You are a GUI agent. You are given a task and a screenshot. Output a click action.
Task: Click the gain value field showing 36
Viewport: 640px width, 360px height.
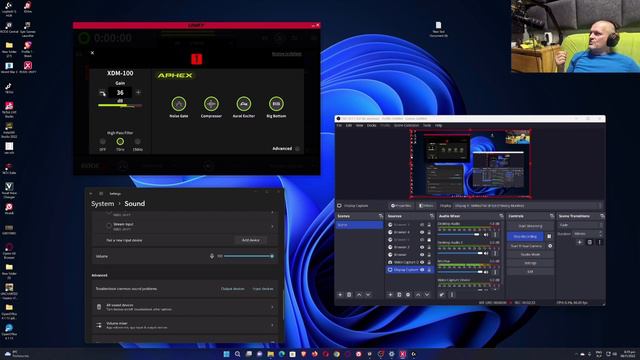pyautogui.click(x=120, y=93)
